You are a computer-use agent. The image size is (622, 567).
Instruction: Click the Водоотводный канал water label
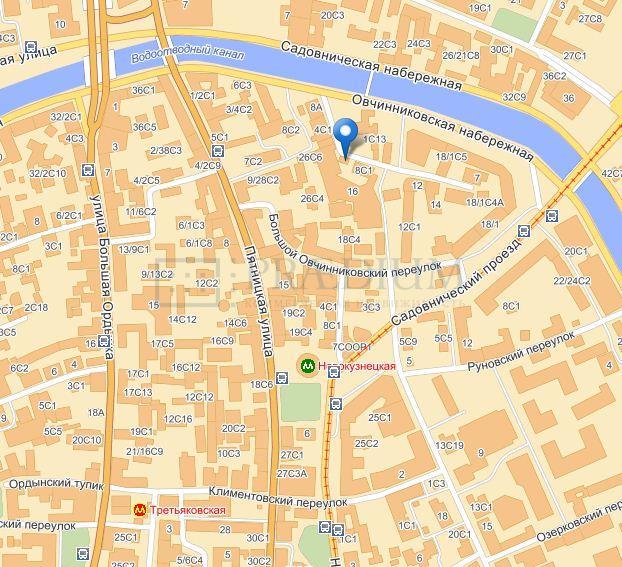(188, 54)
